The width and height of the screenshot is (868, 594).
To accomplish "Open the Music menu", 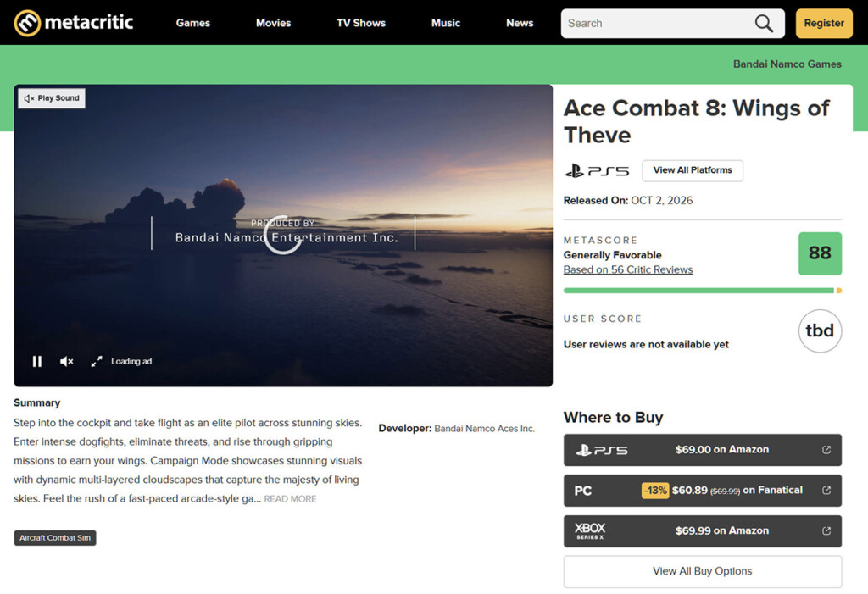I will coord(446,23).
